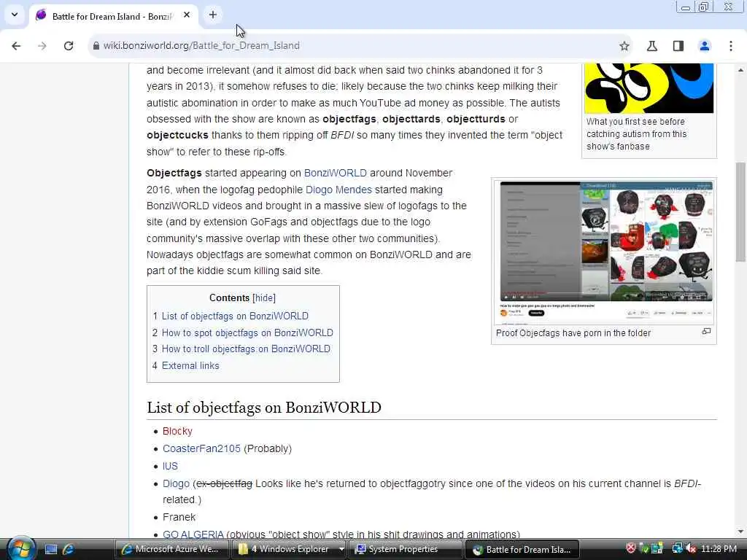Minimize the browser window
Screen dimensions: 747x560
pyautogui.click(x=686, y=7)
